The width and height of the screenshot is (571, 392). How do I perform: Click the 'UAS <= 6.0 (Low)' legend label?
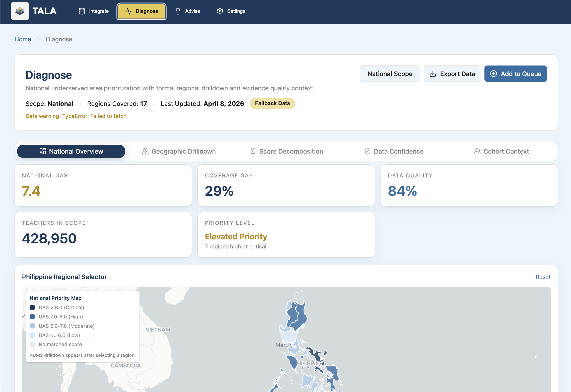pyautogui.click(x=59, y=335)
